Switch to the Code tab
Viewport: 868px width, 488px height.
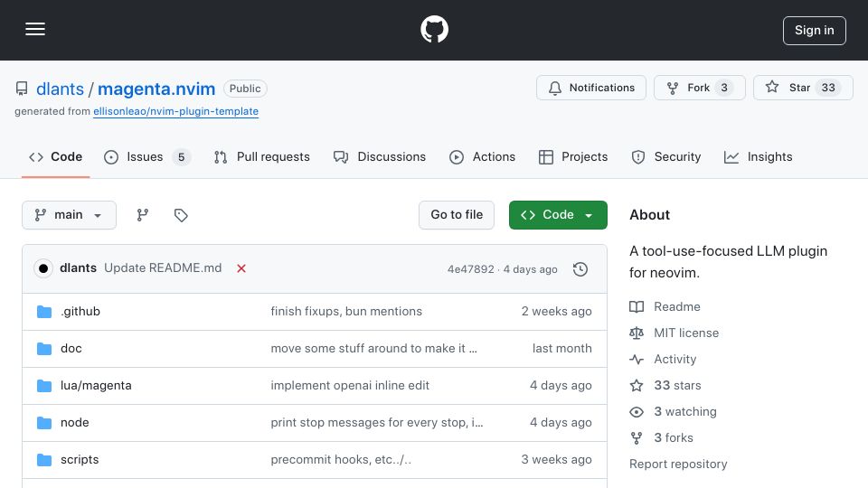[55, 157]
